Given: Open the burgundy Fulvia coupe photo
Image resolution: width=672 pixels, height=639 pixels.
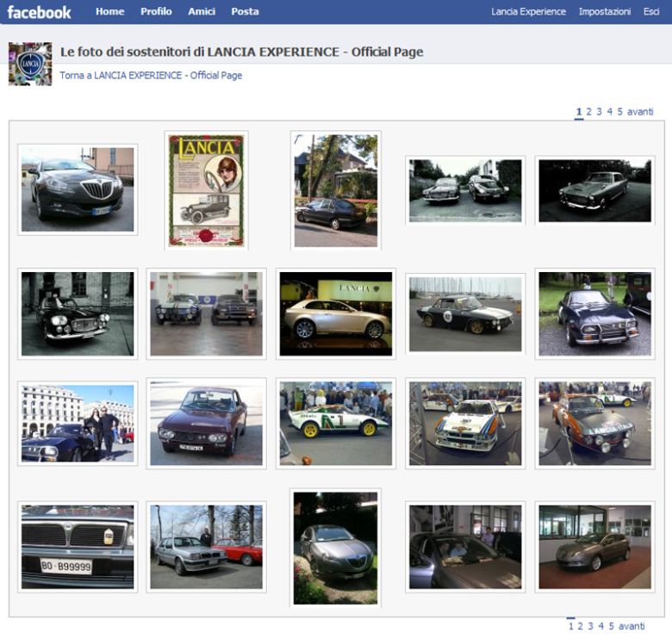Looking at the screenshot, I should tap(206, 424).
